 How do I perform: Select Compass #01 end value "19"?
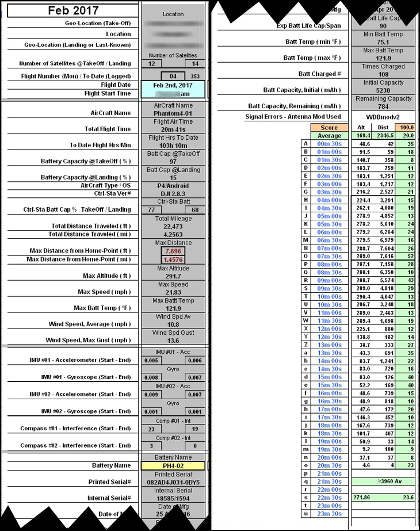[x=195, y=429]
